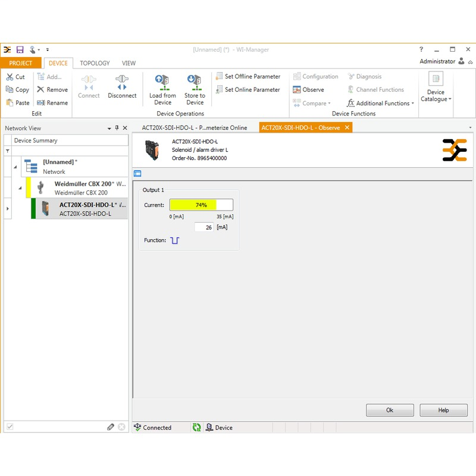
Task: Click the ACT20X device product image
Action: coord(152,150)
